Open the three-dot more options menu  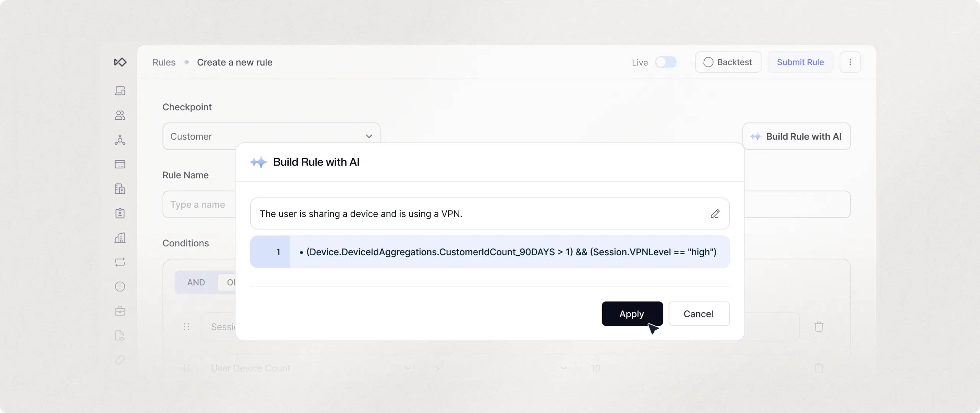850,62
